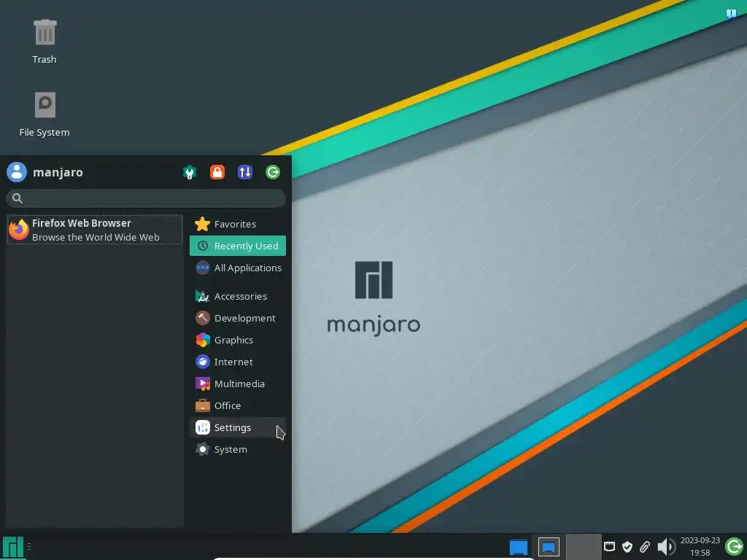Click the blue show desktop icon on taskbar
Viewport: 747px width, 560px height.
pyautogui.click(x=519, y=547)
